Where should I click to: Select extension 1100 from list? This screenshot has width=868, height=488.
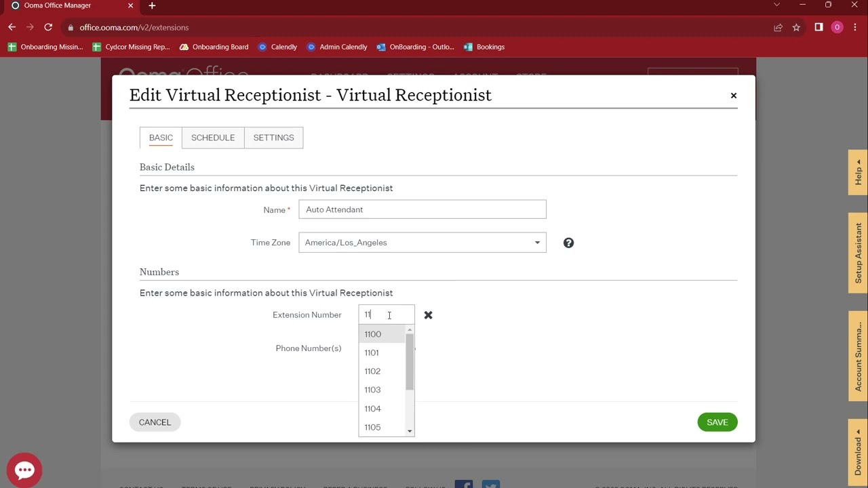click(382, 334)
